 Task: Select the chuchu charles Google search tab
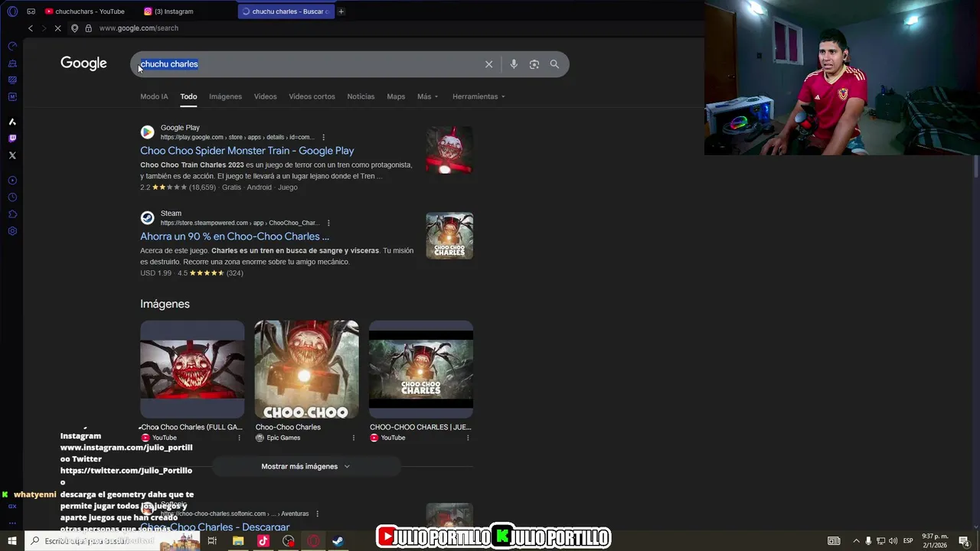(x=286, y=11)
